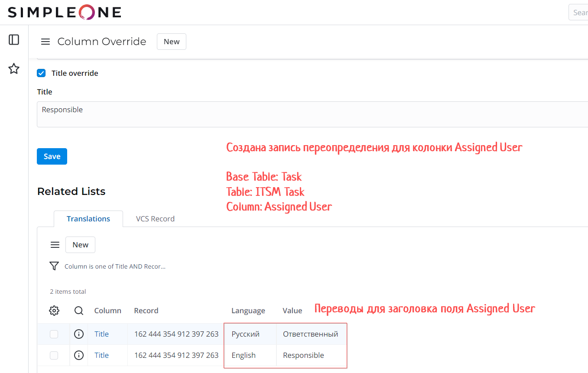Click New button next to Column Override
Viewport: 588px width, 373px height.
(172, 42)
